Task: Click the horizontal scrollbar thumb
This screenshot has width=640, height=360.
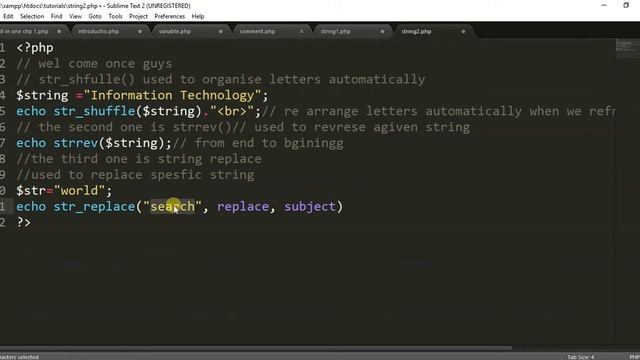Action: [x=256, y=348]
